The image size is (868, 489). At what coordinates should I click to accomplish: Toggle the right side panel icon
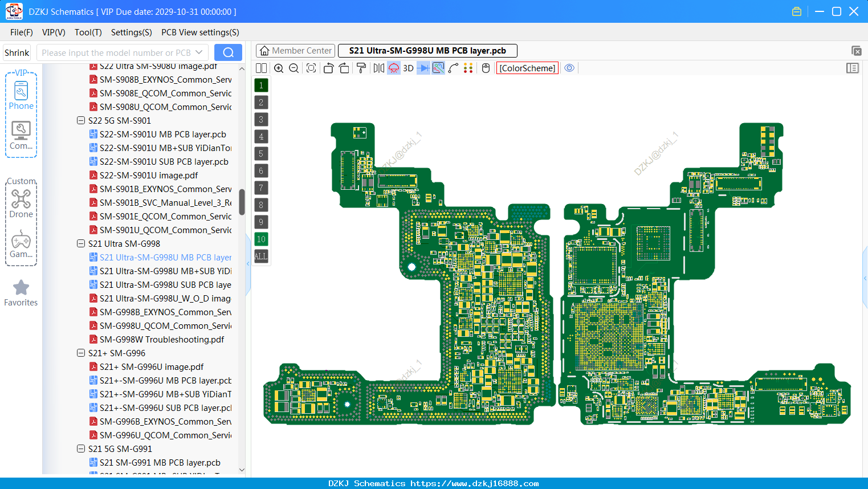(853, 68)
